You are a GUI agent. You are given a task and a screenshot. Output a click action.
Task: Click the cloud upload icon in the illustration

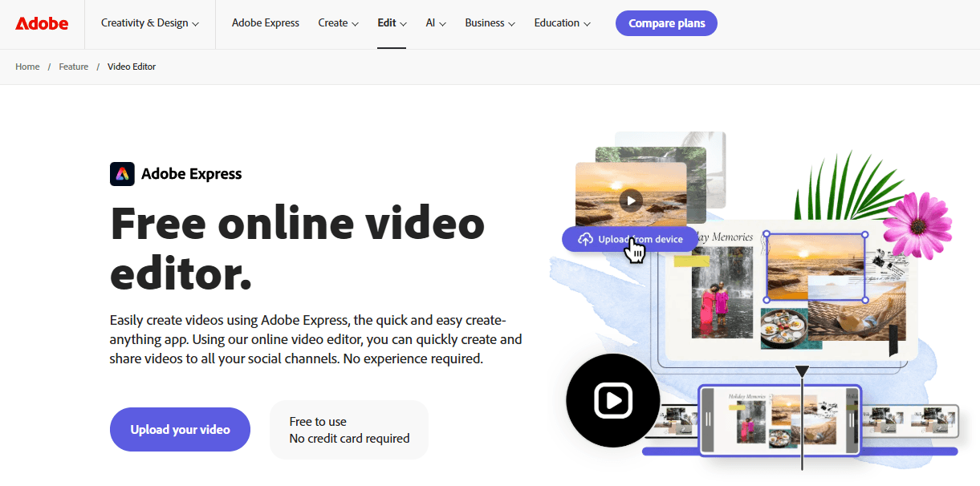pos(585,239)
